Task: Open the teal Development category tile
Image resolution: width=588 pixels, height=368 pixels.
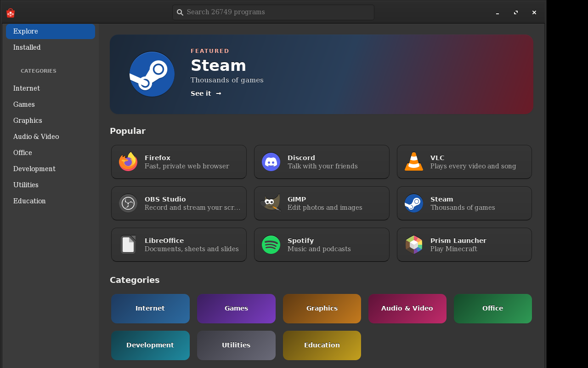Action: [150, 345]
